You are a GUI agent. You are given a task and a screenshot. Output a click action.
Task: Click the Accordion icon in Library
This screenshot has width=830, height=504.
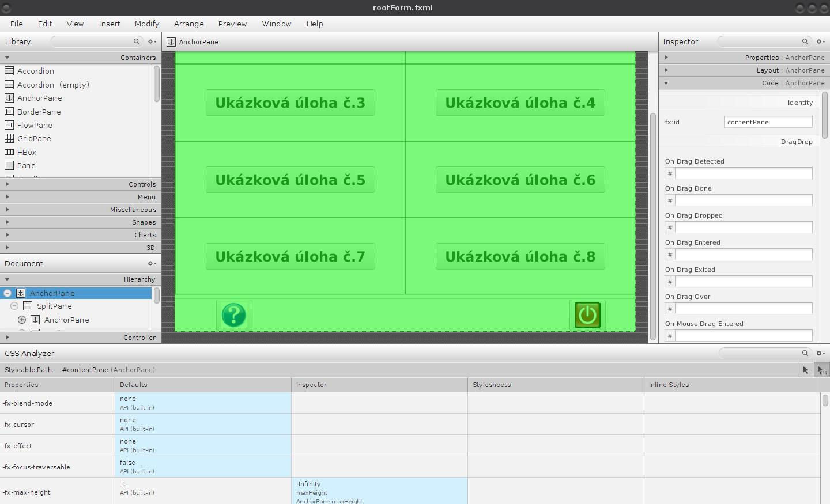tap(9, 71)
